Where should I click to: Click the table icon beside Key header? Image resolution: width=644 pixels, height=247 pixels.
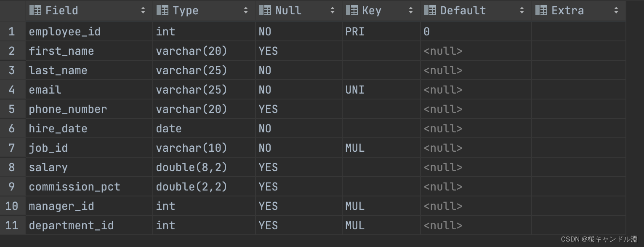pyautogui.click(x=352, y=11)
